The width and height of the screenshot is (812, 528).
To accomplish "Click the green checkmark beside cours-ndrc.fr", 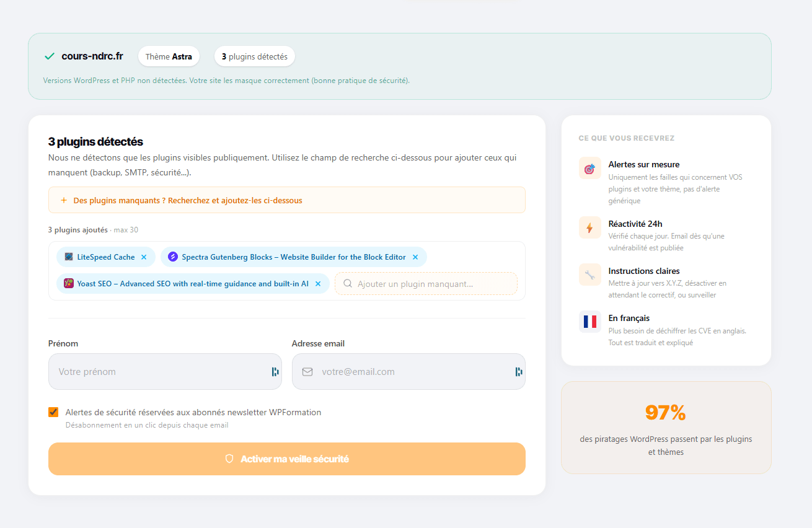I will coord(50,56).
